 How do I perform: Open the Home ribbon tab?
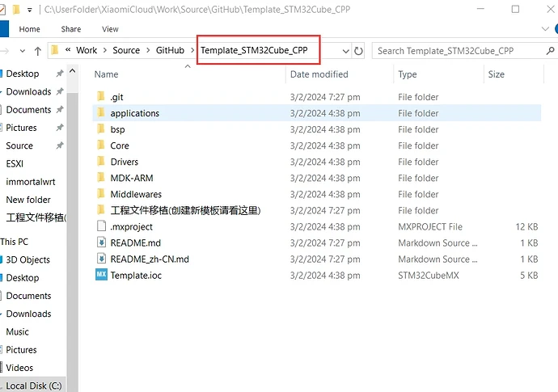[x=30, y=29]
